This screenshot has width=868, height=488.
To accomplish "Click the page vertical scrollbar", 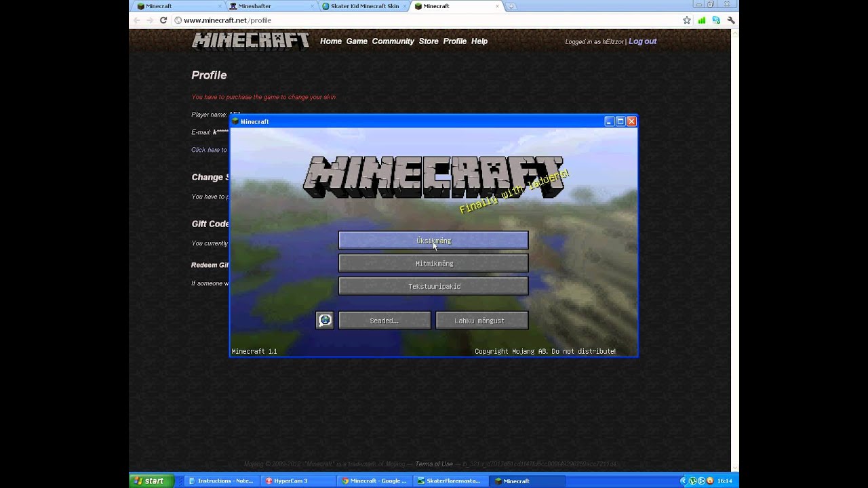I will (734, 251).
